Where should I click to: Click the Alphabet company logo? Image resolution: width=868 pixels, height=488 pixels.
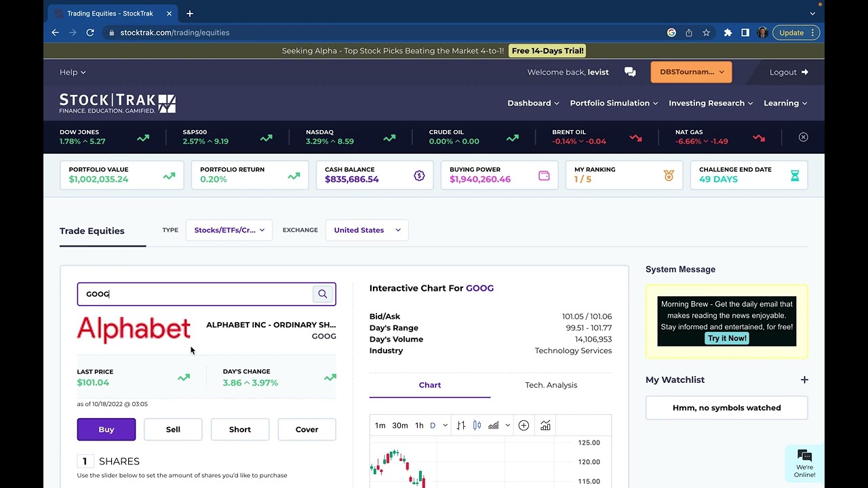coord(134,330)
